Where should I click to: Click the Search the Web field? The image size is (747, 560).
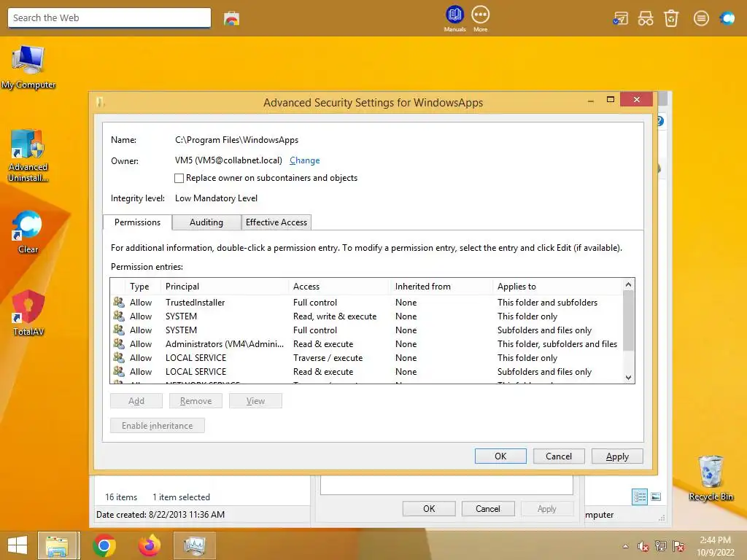point(109,18)
